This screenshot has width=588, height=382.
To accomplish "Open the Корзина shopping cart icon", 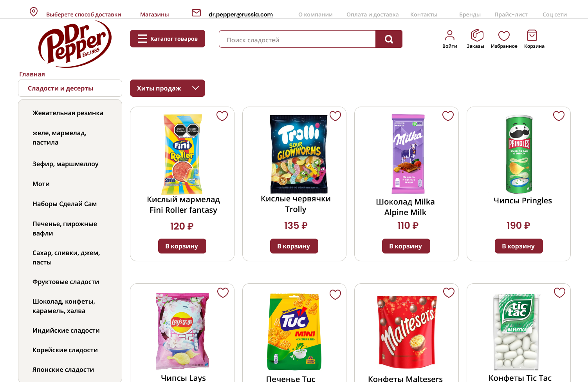I will [532, 35].
